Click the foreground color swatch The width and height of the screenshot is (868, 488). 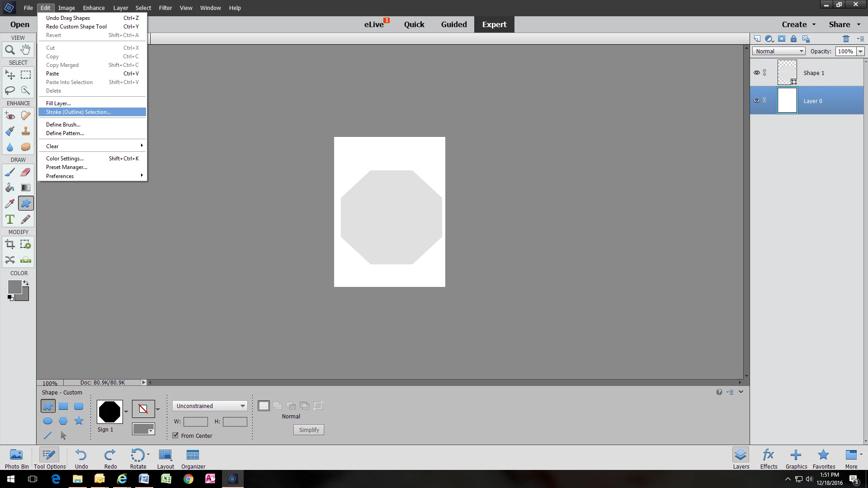14,286
